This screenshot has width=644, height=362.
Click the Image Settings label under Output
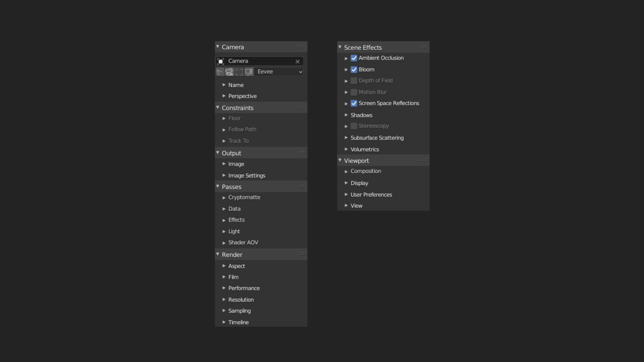(x=247, y=176)
